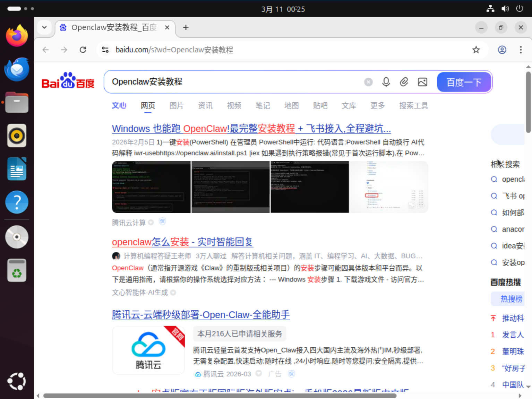Reload the page using the refresh icon
Screen dimensions: 532x399
[83, 50]
